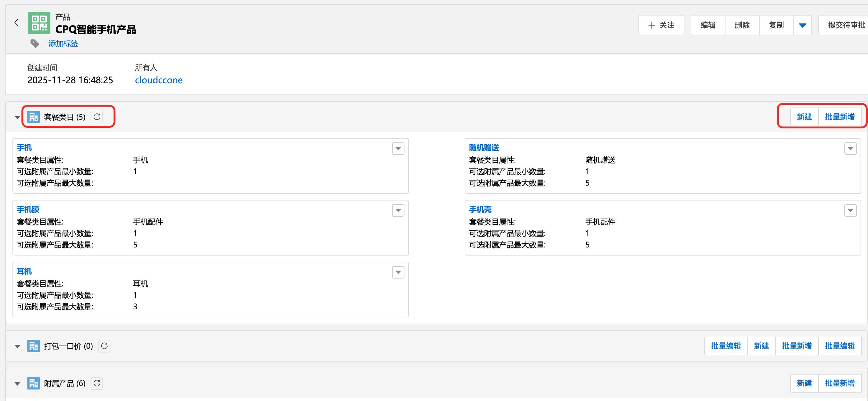Click the 编辑 button
868x401 pixels.
pos(707,25)
